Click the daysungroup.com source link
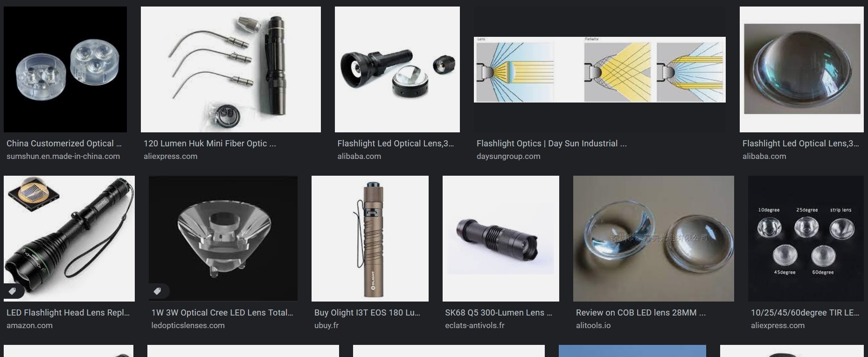The image size is (868, 357). coord(508,157)
